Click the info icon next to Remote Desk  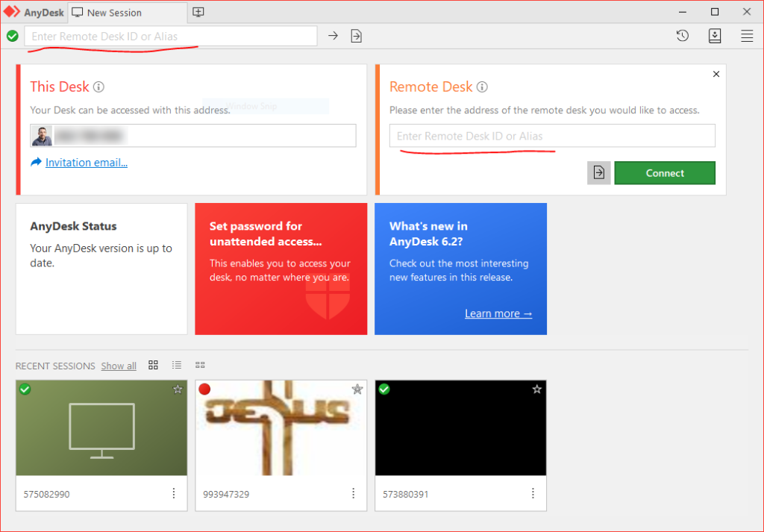click(482, 87)
